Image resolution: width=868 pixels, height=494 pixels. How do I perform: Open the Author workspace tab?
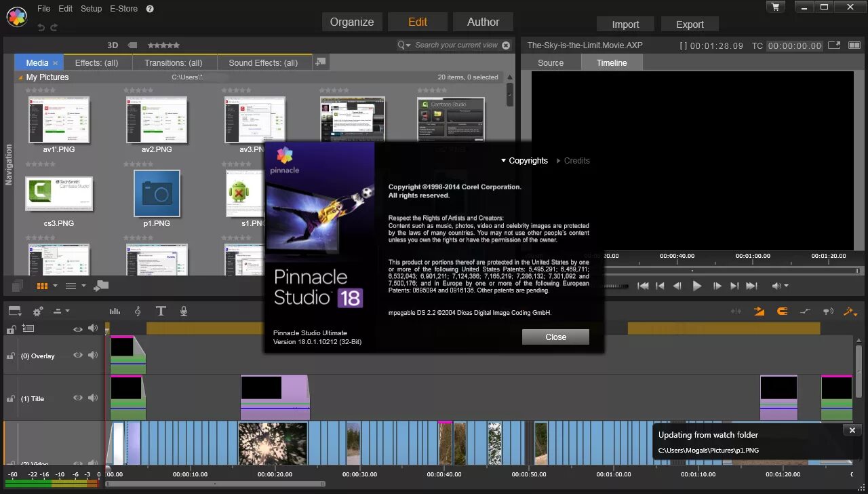point(483,22)
